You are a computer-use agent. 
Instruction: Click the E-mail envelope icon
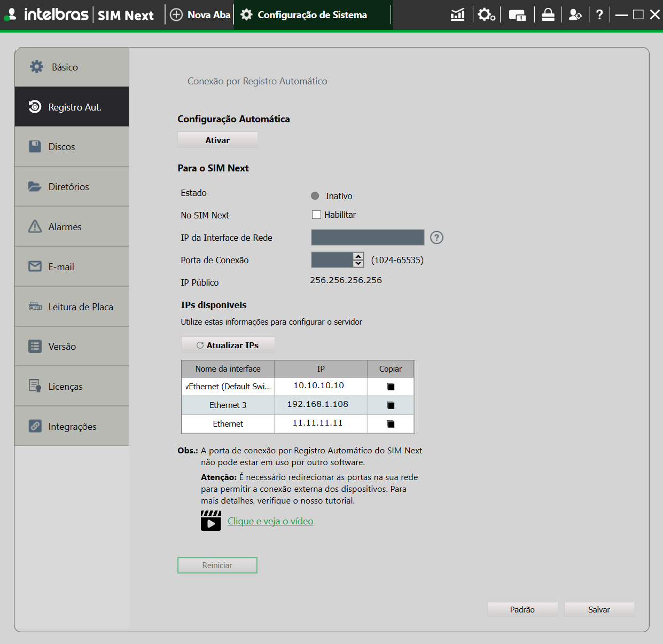tap(35, 266)
